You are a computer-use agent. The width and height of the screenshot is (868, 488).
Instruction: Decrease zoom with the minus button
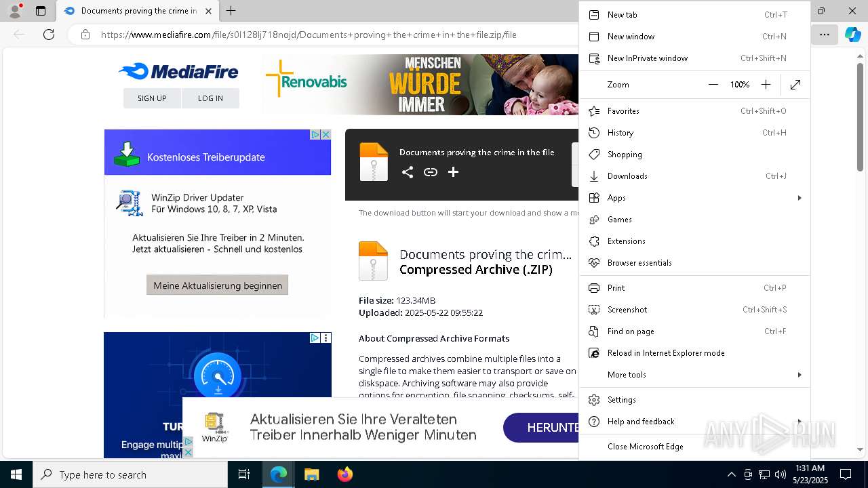click(713, 84)
